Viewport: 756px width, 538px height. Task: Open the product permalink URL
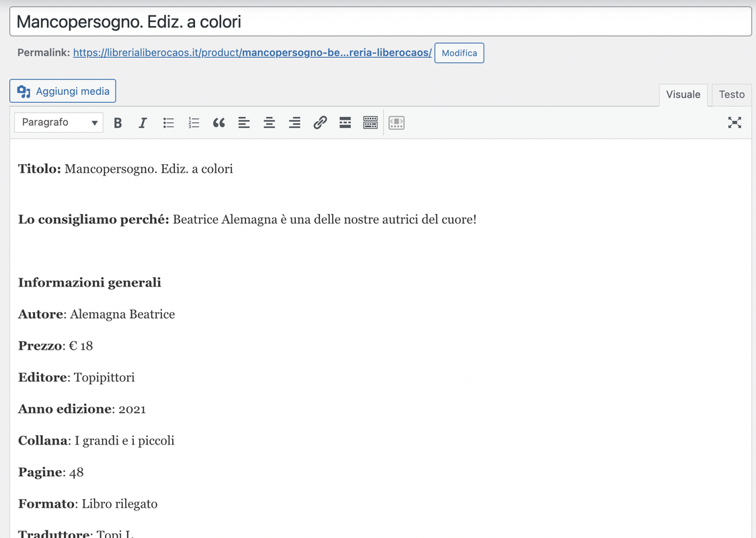[252, 52]
